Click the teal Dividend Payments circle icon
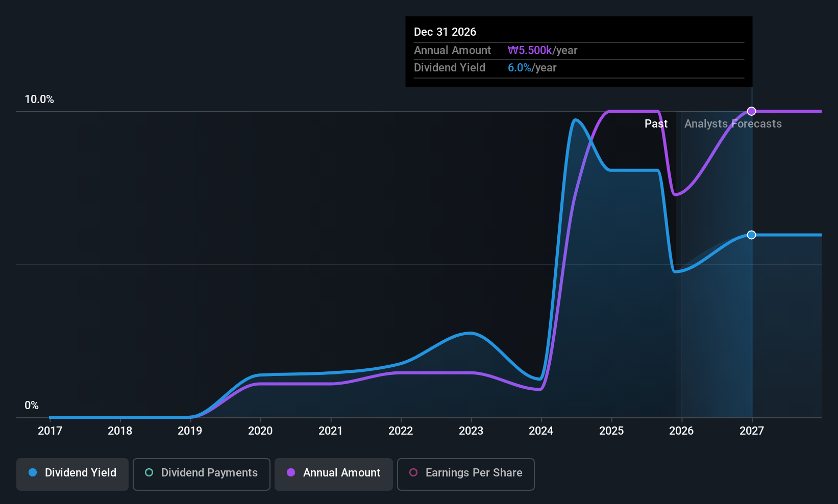This screenshot has width=838, height=504. coord(149,473)
